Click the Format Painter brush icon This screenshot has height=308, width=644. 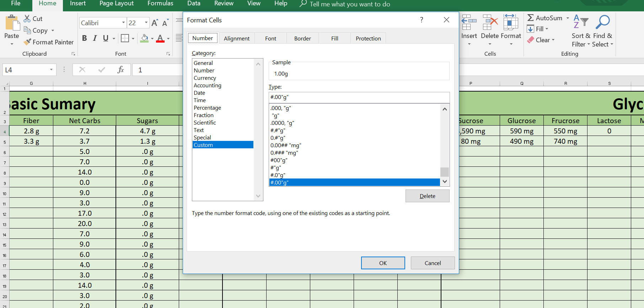point(27,42)
